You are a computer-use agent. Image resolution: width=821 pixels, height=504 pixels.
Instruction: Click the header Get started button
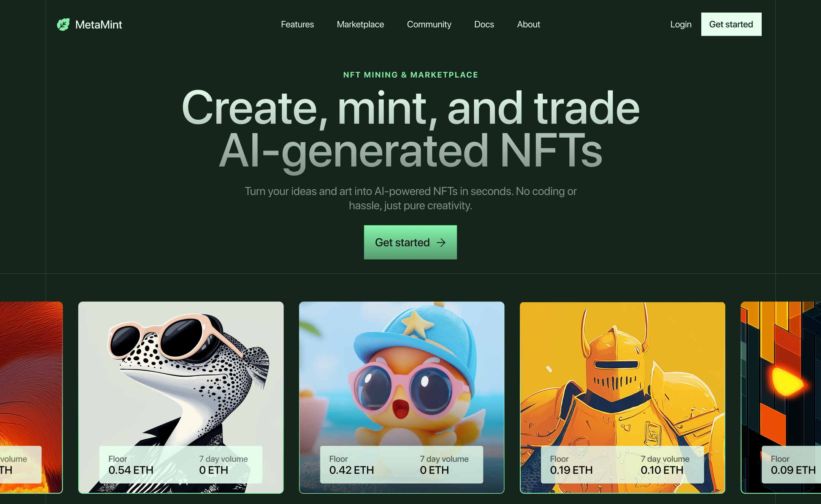click(731, 24)
